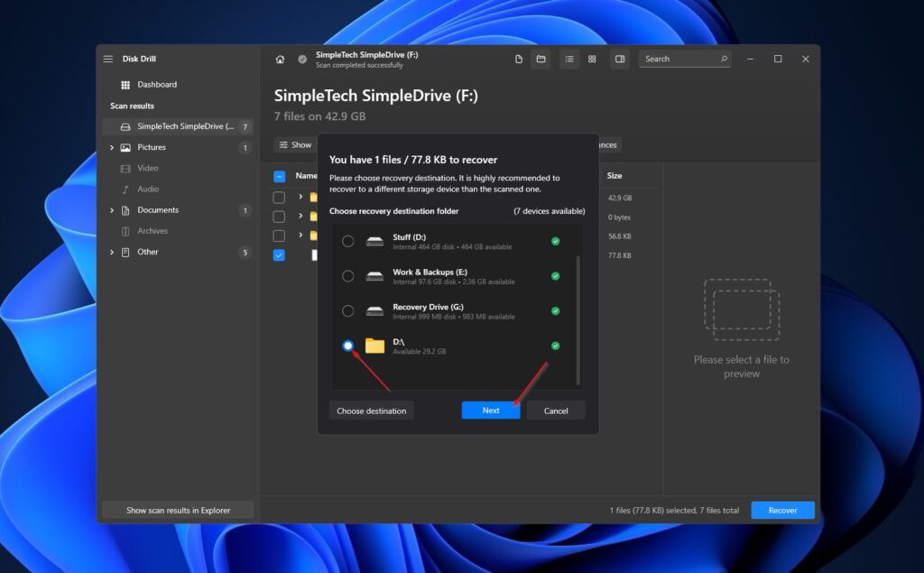
Task: Switch to grid view in the toolbar
Action: [592, 58]
